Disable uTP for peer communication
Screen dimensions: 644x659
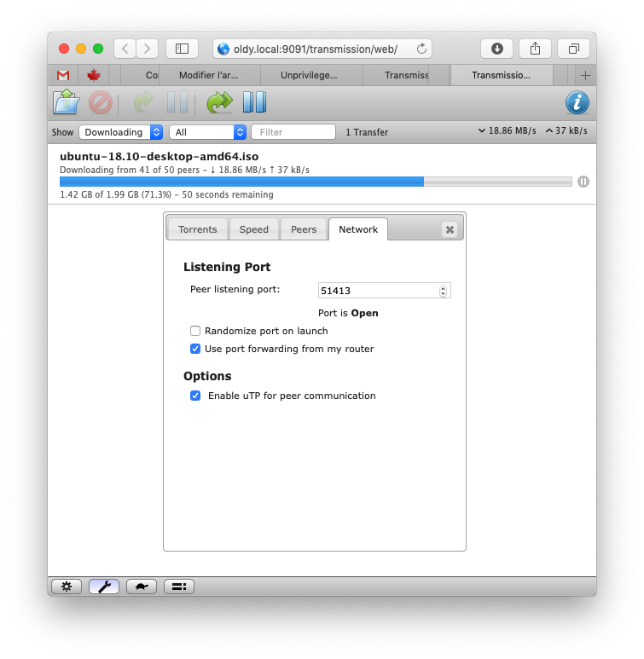click(x=195, y=396)
